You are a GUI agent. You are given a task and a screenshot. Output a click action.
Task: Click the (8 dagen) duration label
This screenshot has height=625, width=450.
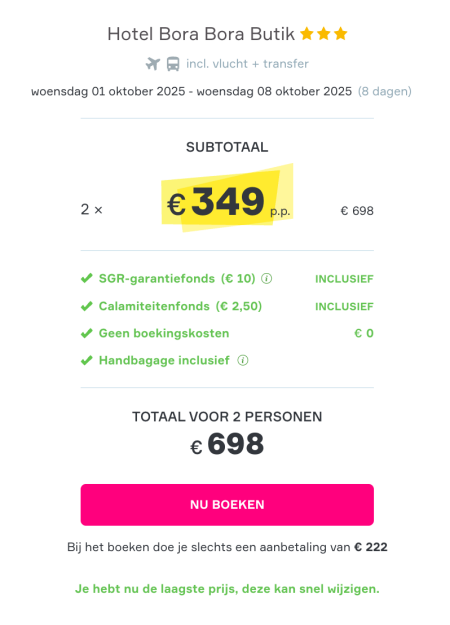(x=385, y=92)
